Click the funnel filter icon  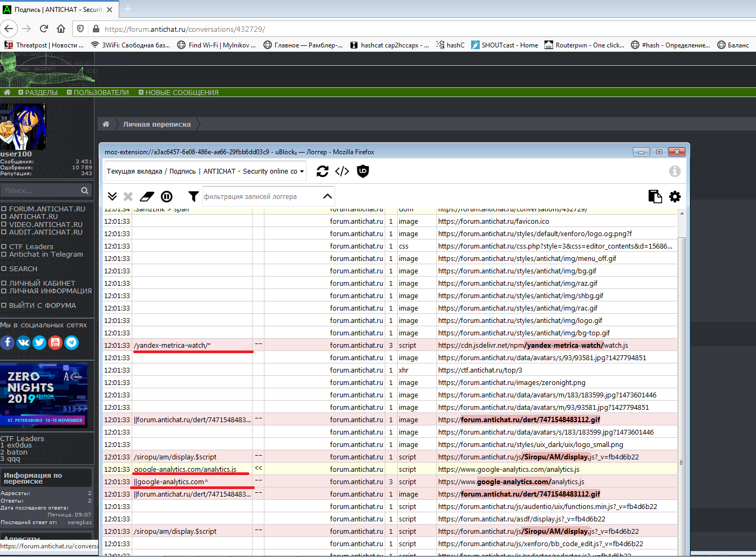pyautogui.click(x=193, y=197)
